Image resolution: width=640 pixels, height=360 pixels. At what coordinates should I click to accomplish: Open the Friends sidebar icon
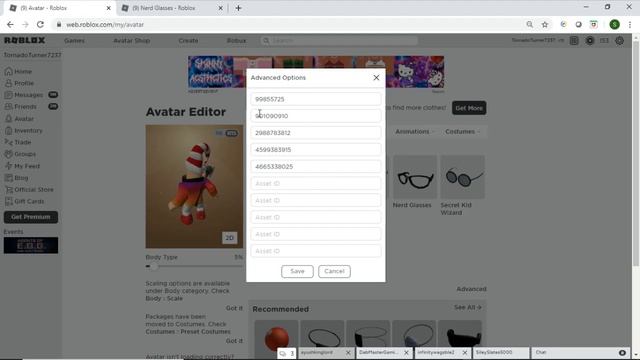pyautogui.click(x=8, y=107)
